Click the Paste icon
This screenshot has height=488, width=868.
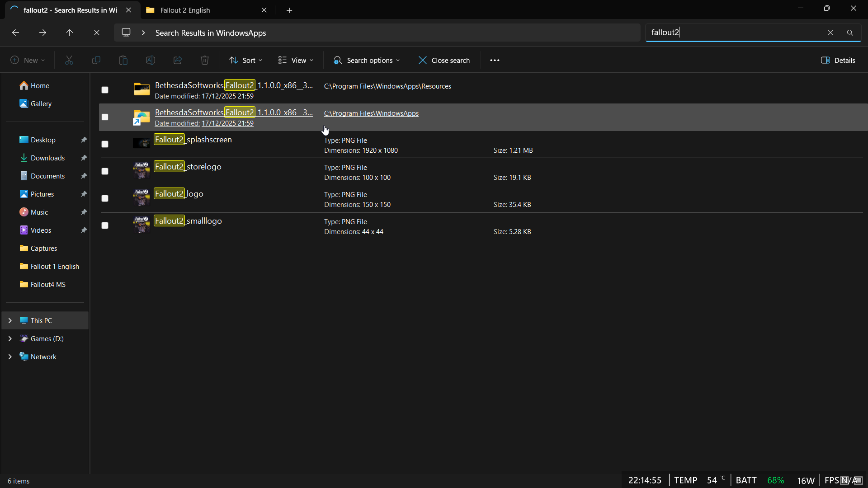[123, 60]
